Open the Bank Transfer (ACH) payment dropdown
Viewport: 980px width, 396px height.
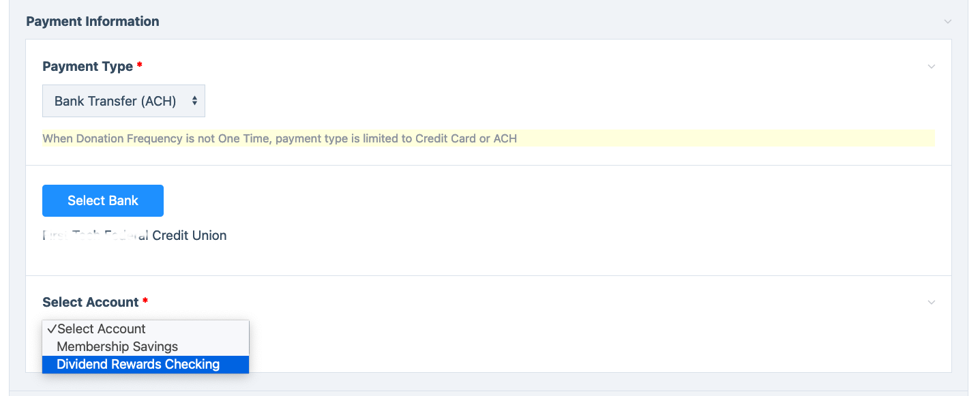pos(116,101)
